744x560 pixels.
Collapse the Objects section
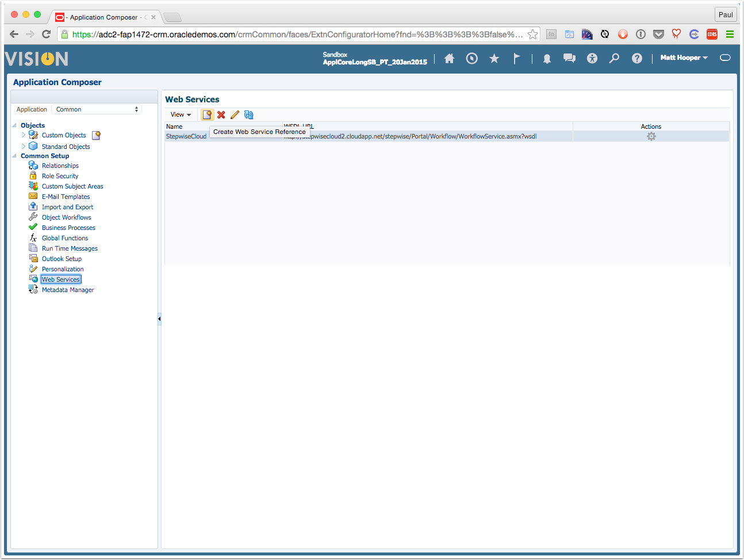pos(14,125)
